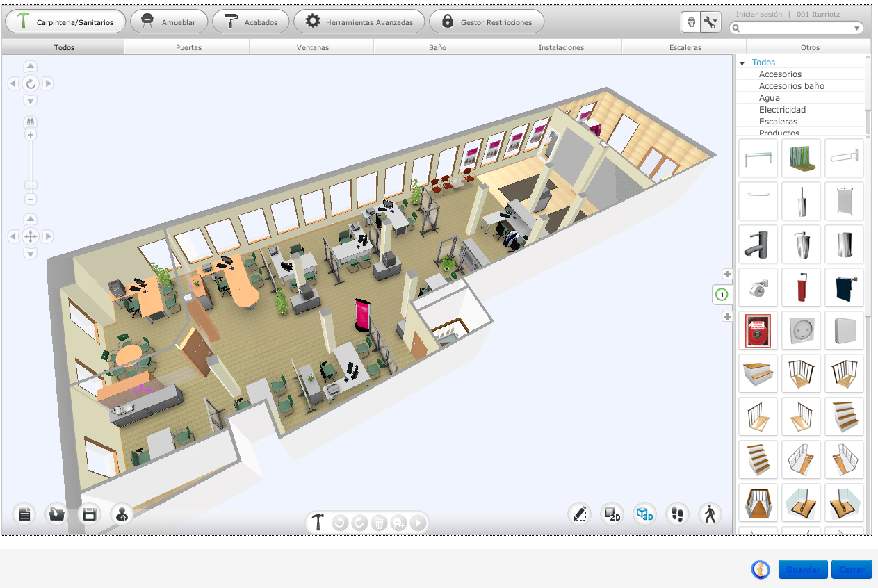The height and width of the screenshot is (588, 878).
Task: Click the new document icon
Action: coord(24,514)
